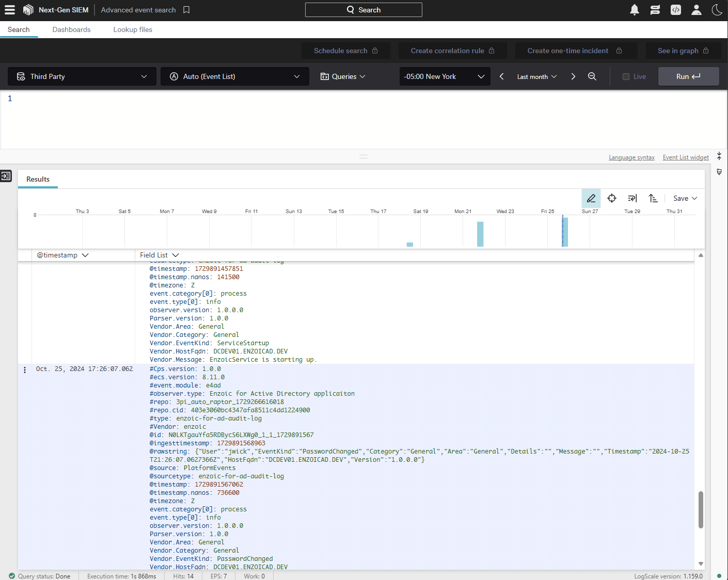Click the pane resize handle below editor
Viewport: 728px width, 580px height.
[363, 156]
